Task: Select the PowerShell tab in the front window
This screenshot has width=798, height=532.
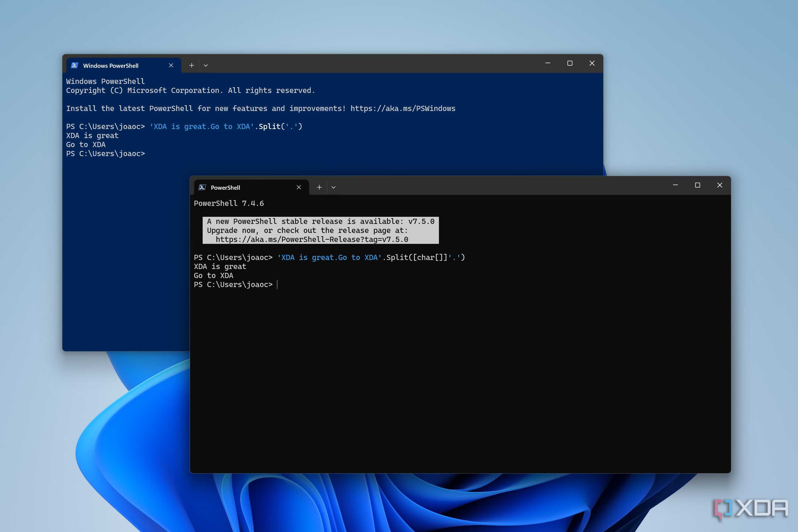Action: [251, 187]
